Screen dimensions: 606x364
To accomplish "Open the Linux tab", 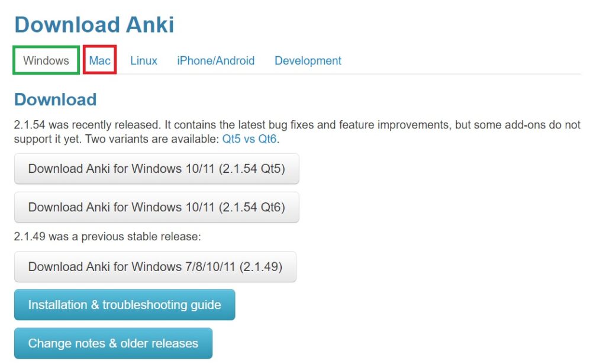I will coord(144,60).
